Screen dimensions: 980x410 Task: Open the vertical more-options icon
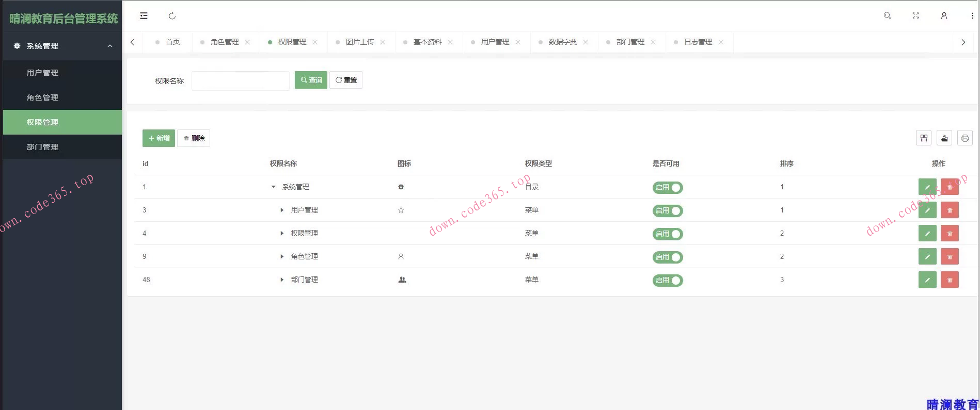972,16
